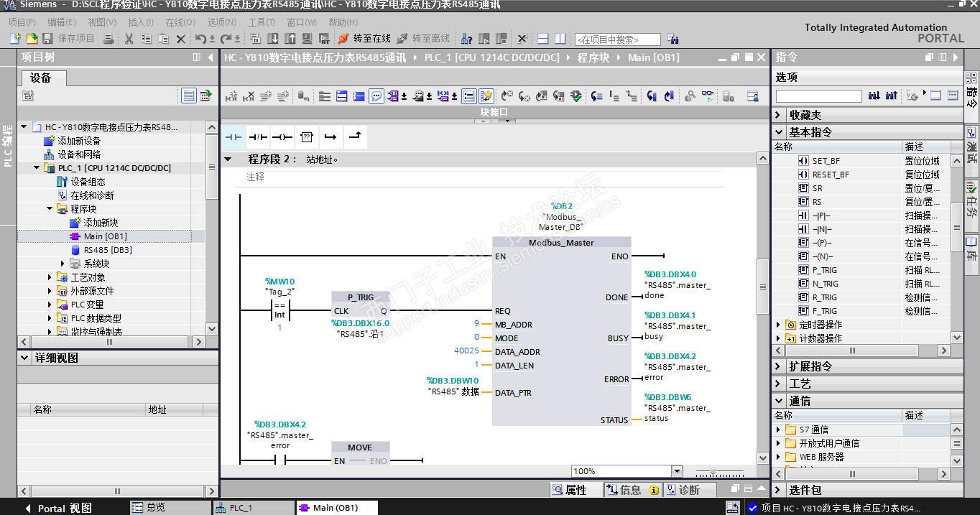The height and width of the screenshot is (515, 980).
Task: Select RS485 [DB3] in project tree
Action: pos(108,250)
